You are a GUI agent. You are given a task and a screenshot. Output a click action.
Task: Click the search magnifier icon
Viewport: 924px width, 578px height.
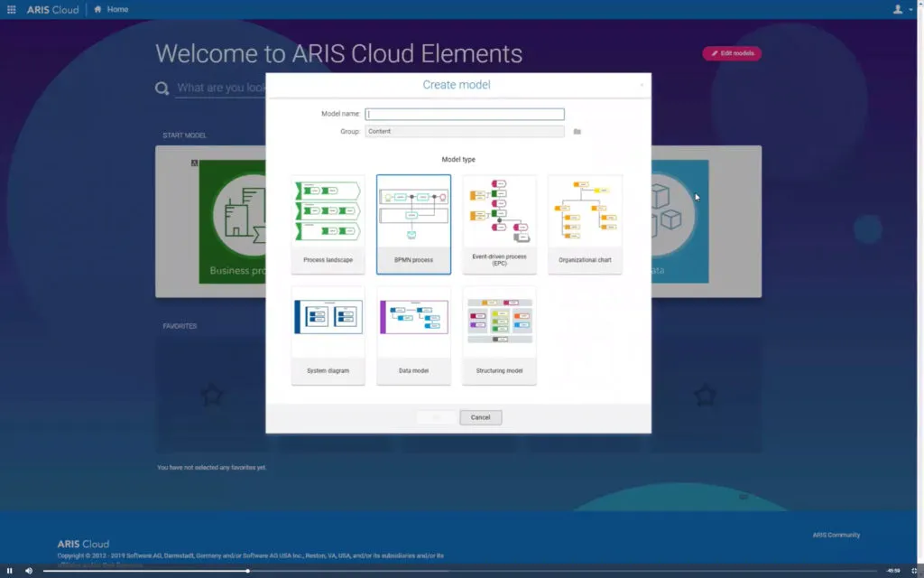[162, 89]
